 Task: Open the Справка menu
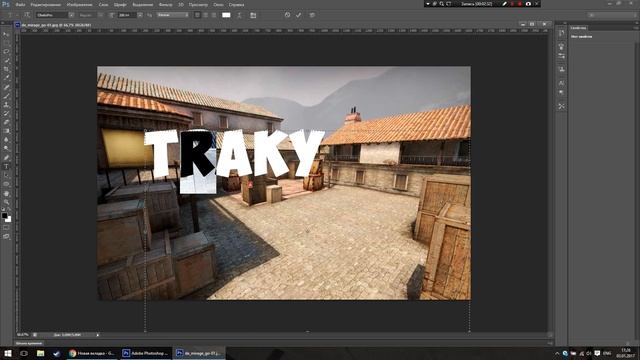(236, 5)
